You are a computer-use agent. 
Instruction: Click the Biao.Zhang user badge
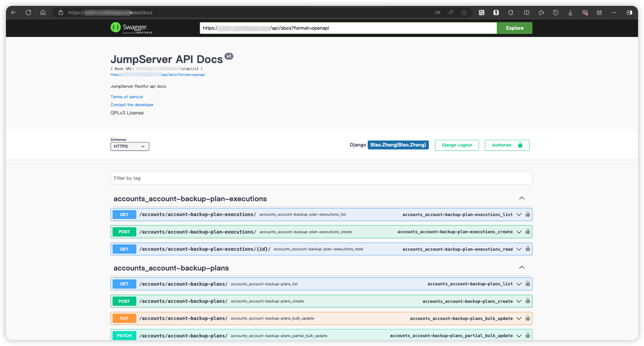click(x=398, y=145)
